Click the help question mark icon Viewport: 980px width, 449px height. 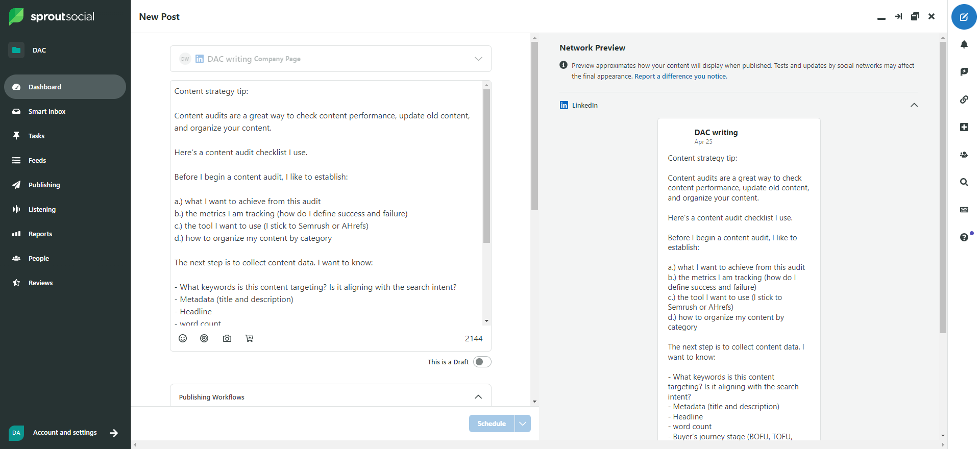click(x=964, y=237)
